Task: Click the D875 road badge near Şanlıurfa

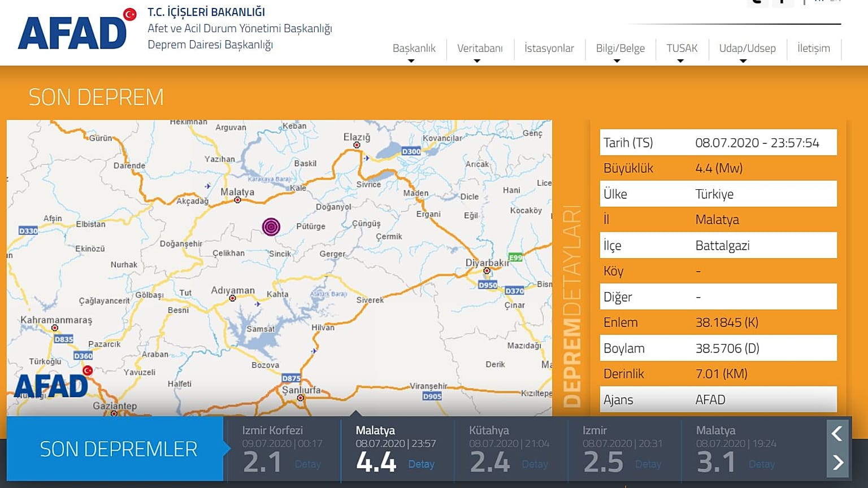Action: pyautogui.click(x=291, y=378)
